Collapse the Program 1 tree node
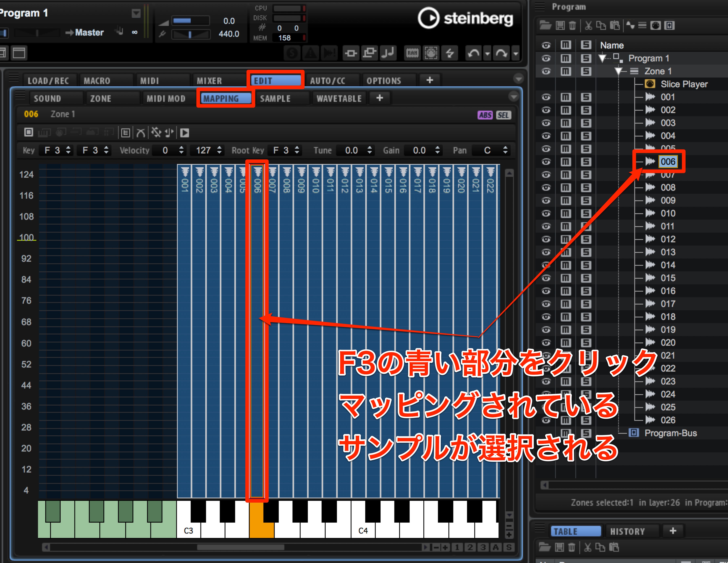This screenshot has width=728, height=563. point(602,59)
